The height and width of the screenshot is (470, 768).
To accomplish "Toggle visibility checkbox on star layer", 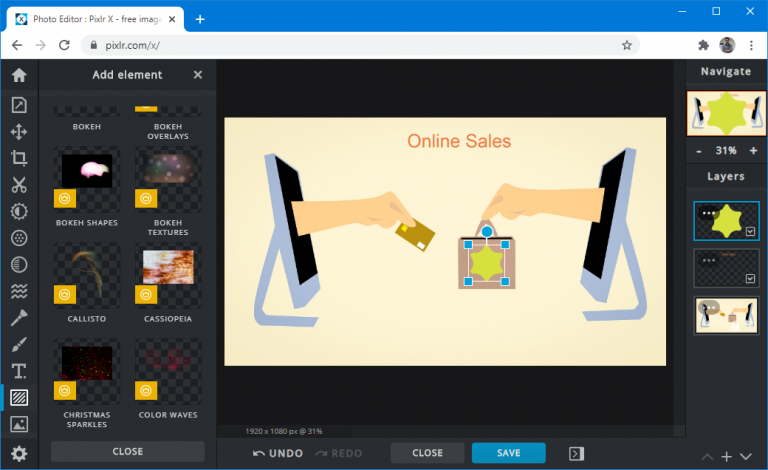I will pos(750,231).
